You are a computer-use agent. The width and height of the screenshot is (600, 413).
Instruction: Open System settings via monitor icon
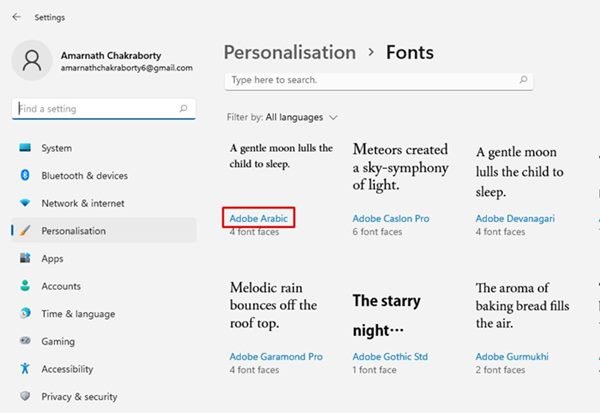(25, 148)
